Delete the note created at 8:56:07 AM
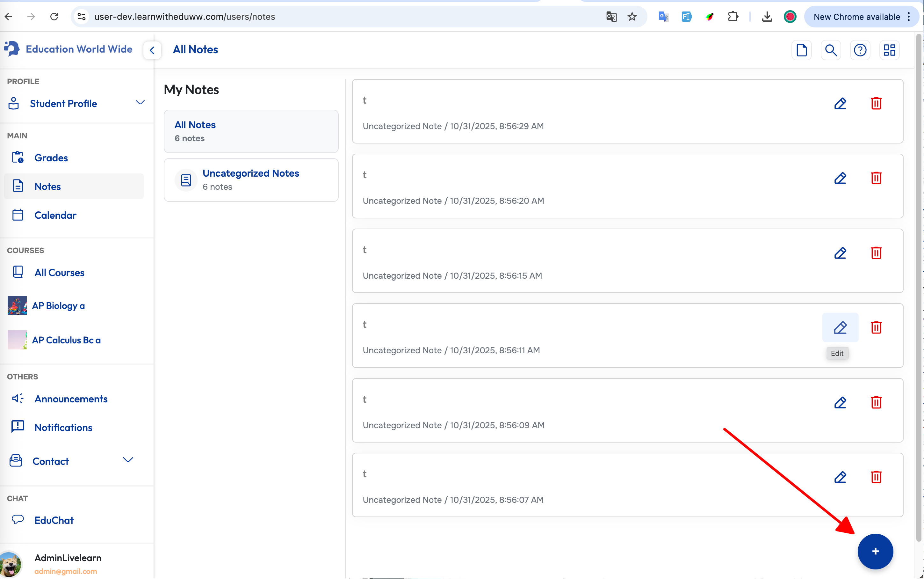The image size is (924, 579). coord(876,477)
